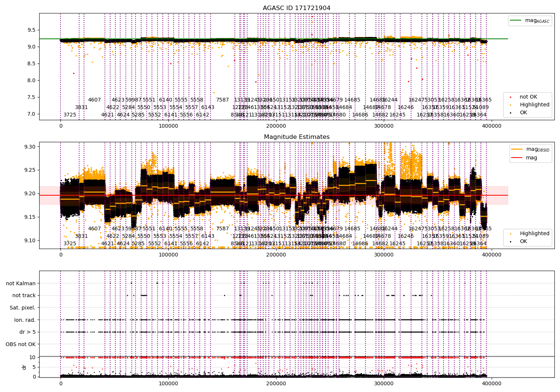Viewport: 560px width, 392px height.
Task: Click 'OK' in the Magnitude Estimates legend
Action: [x=523, y=242]
